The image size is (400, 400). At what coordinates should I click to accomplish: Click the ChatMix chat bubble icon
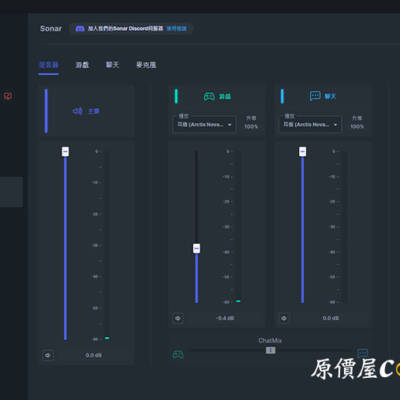point(362,353)
